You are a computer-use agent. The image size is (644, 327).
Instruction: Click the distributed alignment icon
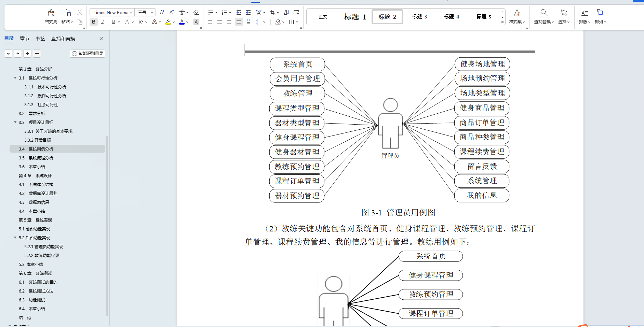tap(249, 22)
